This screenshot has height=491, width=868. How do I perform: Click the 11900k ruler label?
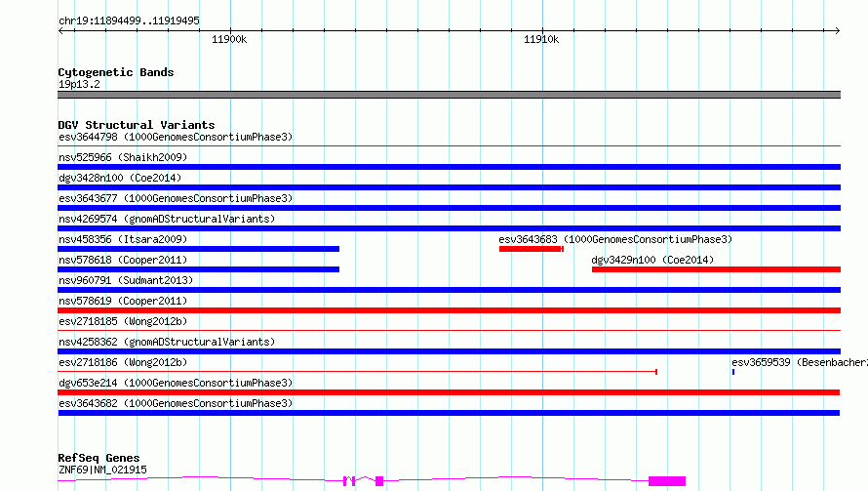pos(229,39)
